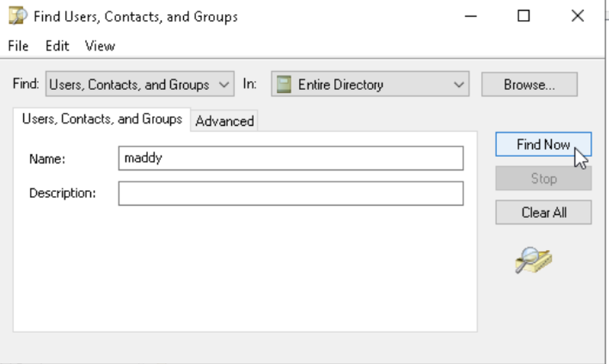Open the File menu
The height and width of the screenshot is (364, 609).
pos(18,46)
